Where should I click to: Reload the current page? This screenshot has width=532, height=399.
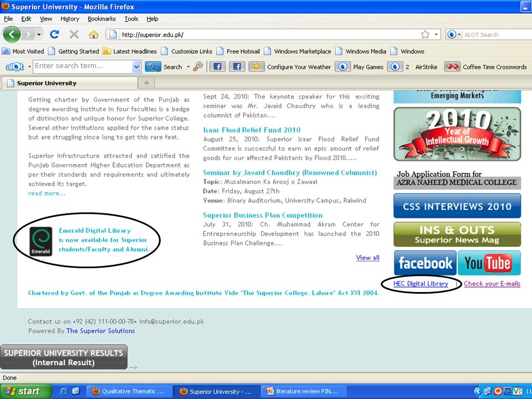(x=54, y=34)
